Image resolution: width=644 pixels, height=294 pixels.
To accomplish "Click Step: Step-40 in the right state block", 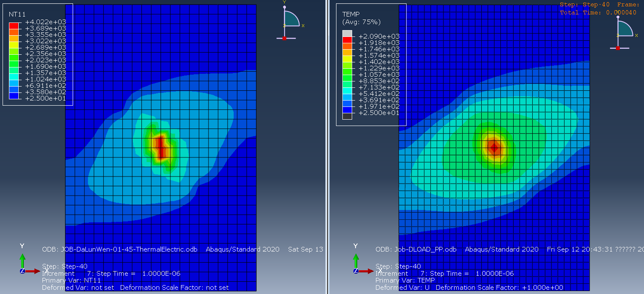I will (398, 266).
